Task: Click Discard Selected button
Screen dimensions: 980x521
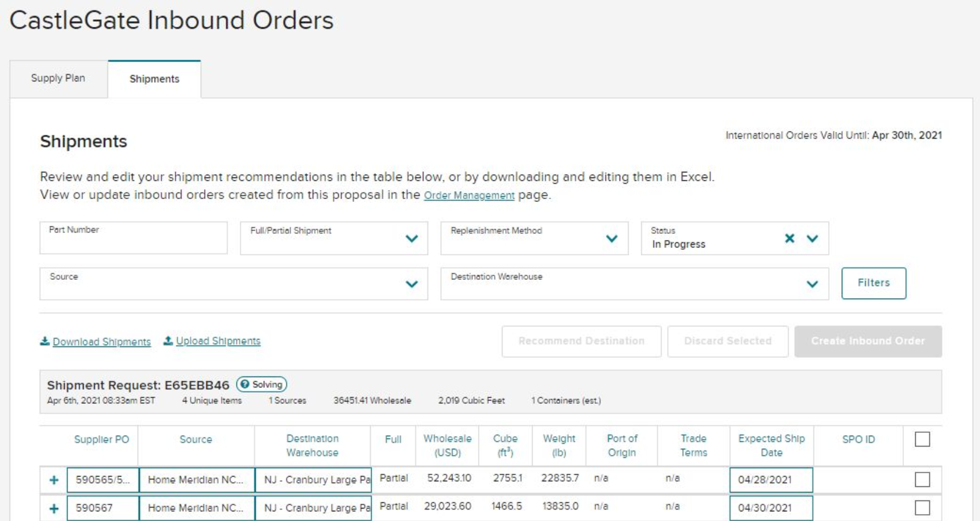Action: pyautogui.click(x=728, y=341)
